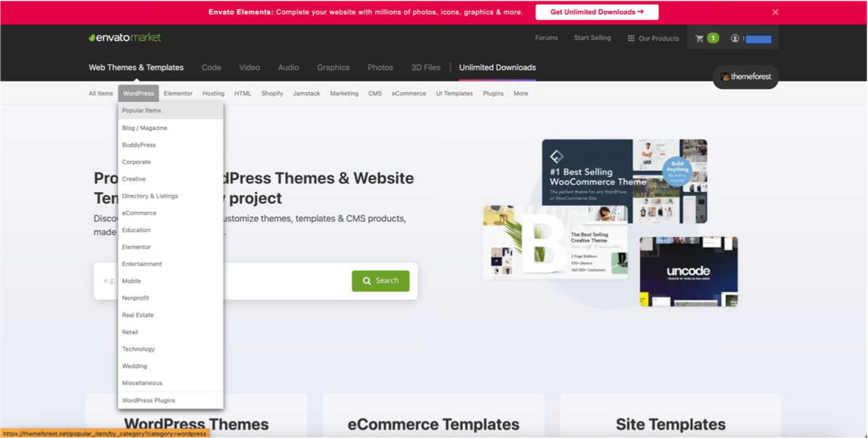Open the HTML category menu
Screen dimensions: 868x438
(x=243, y=93)
